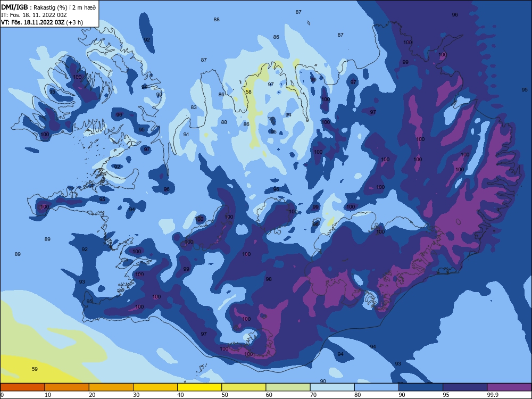Click the '40' legend scale label

click(x=180, y=395)
